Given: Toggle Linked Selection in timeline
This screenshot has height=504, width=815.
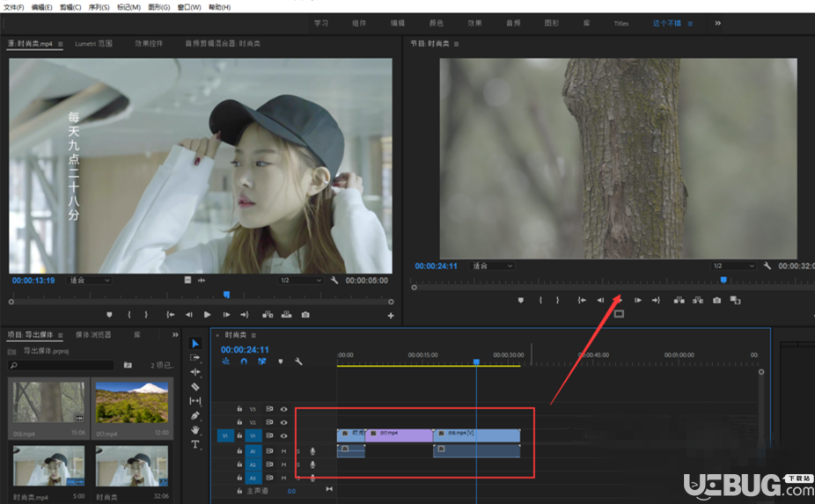Looking at the screenshot, I should pos(262,362).
